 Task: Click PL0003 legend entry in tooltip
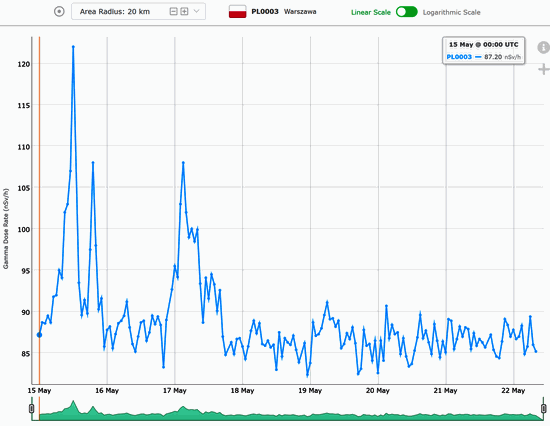(x=459, y=57)
